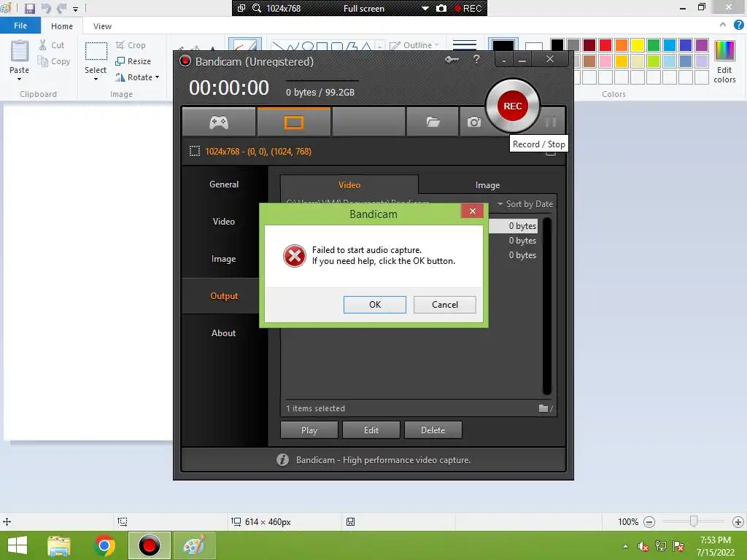Viewport: 747px width, 560px height.
Task: Click the Windows Start button
Action: [18, 545]
